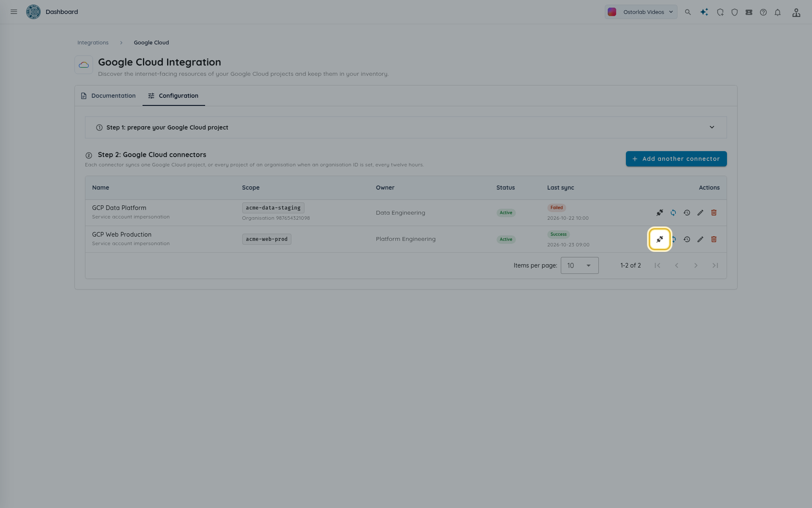Open the items per page dropdown
812x508 pixels.
click(x=579, y=265)
